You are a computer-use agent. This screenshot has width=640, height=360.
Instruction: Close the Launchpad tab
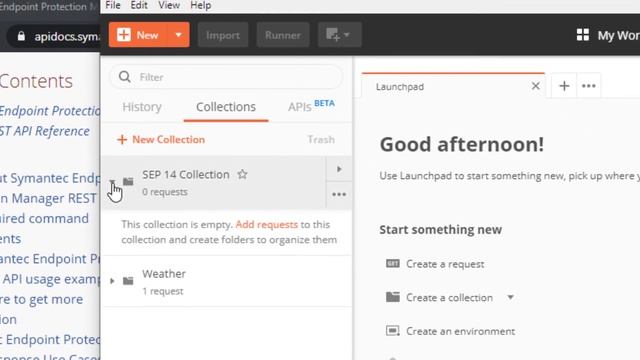536,86
